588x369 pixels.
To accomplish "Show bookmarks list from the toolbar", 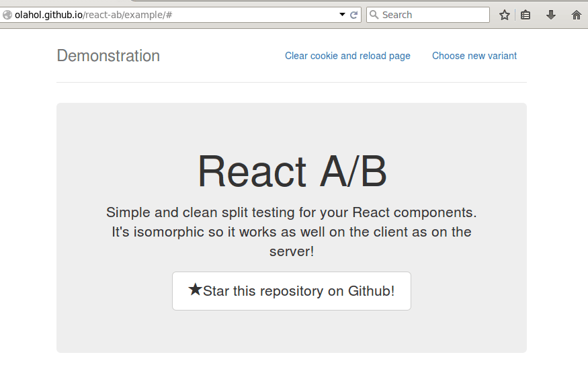I will [x=526, y=15].
